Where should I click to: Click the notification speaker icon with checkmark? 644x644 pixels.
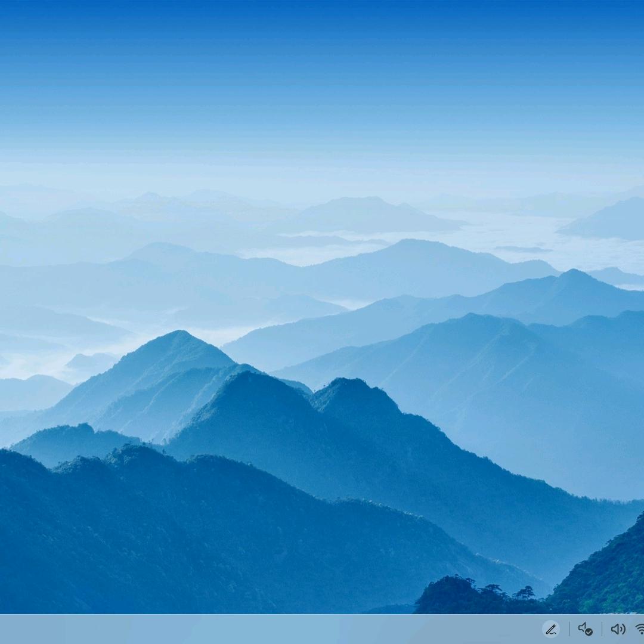coord(585,629)
